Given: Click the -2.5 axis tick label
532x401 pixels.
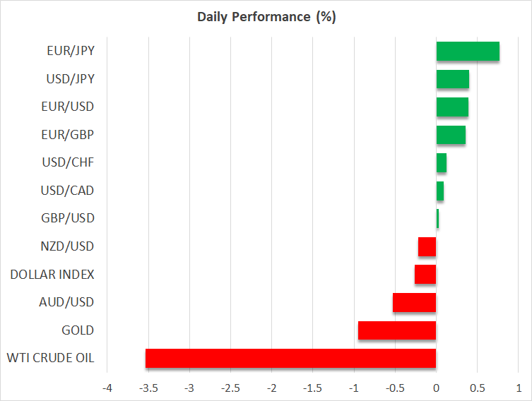Looking at the screenshot, I should click(x=230, y=388).
